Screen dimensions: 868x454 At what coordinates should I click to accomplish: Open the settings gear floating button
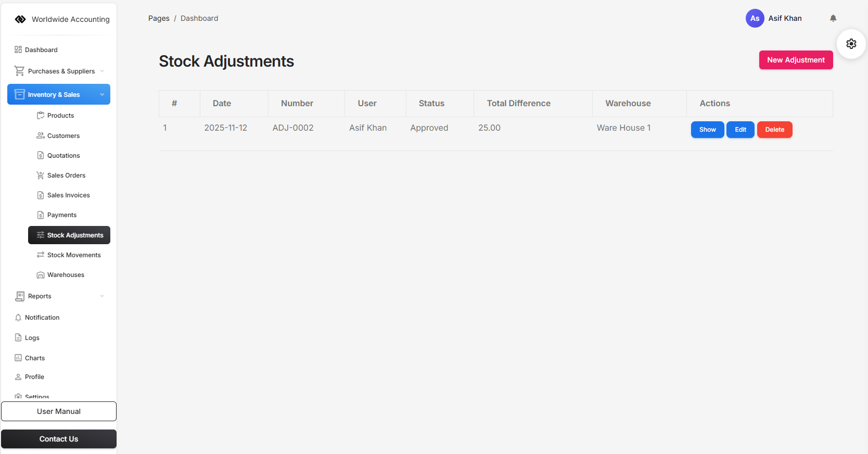pyautogui.click(x=851, y=44)
